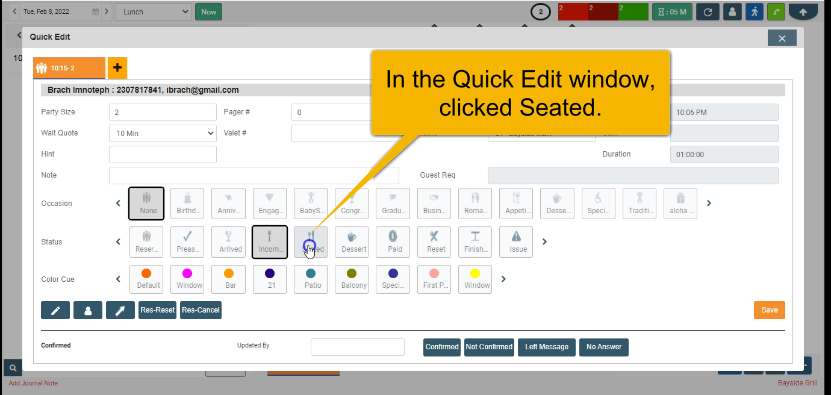This screenshot has width=831, height=395.
Task: Pick the Graduation occasion icon
Action: (x=393, y=203)
